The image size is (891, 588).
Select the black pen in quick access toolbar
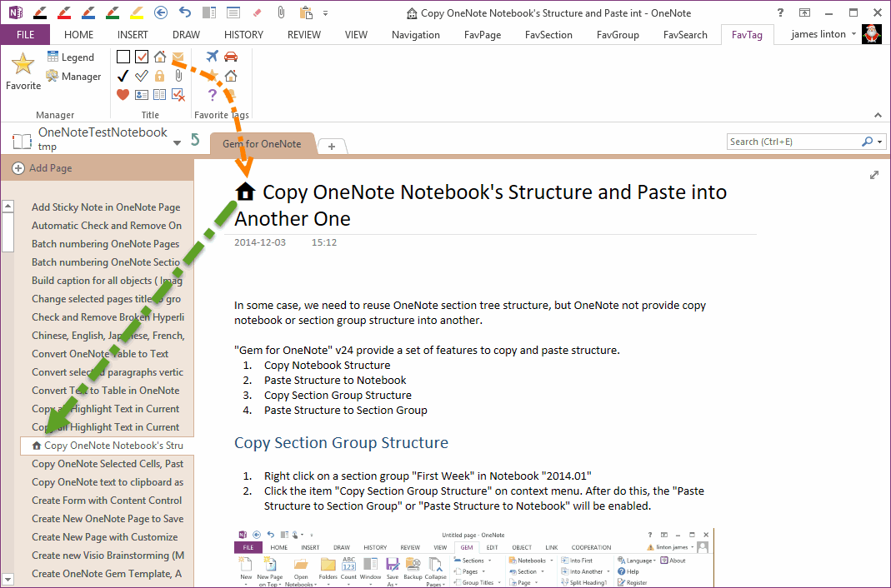[40, 12]
